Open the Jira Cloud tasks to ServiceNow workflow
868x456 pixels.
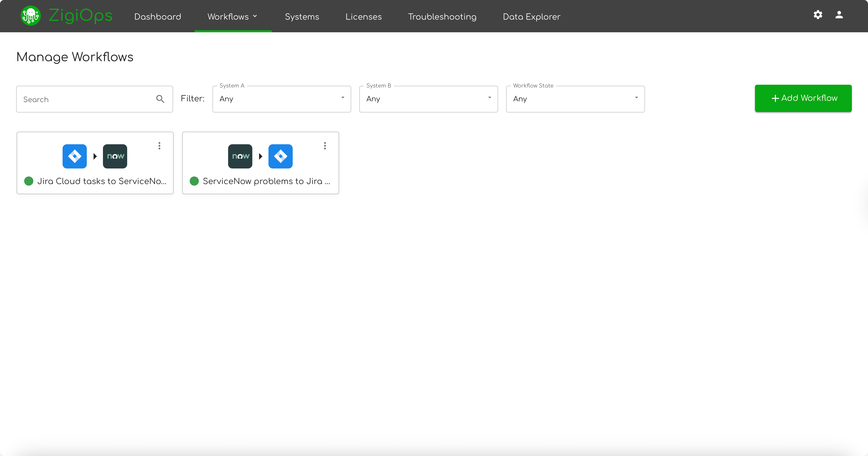(x=102, y=181)
